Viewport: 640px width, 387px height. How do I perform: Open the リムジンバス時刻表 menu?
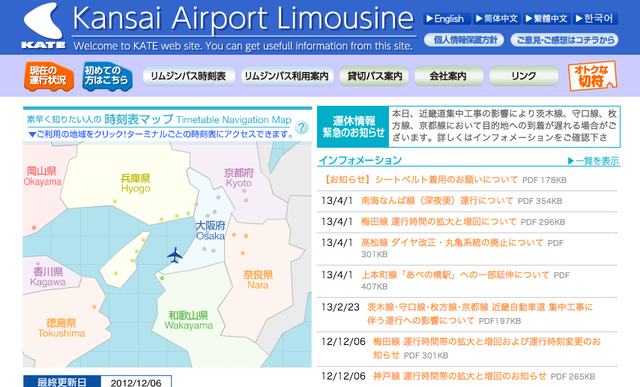(x=189, y=76)
